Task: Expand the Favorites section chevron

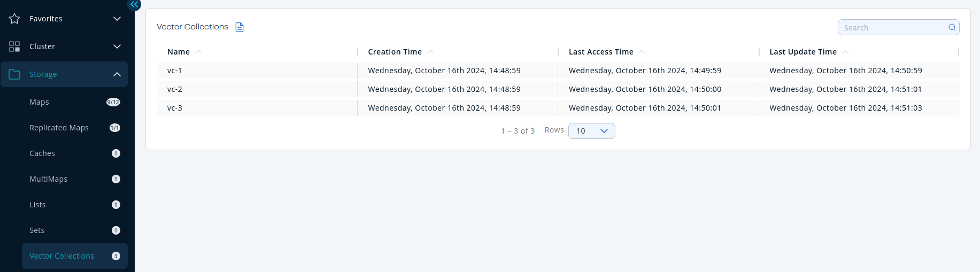Action: click(117, 19)
